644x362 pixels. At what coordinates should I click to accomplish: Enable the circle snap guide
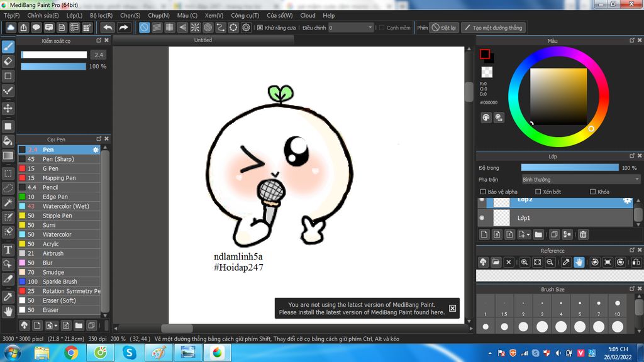point(208,28)
